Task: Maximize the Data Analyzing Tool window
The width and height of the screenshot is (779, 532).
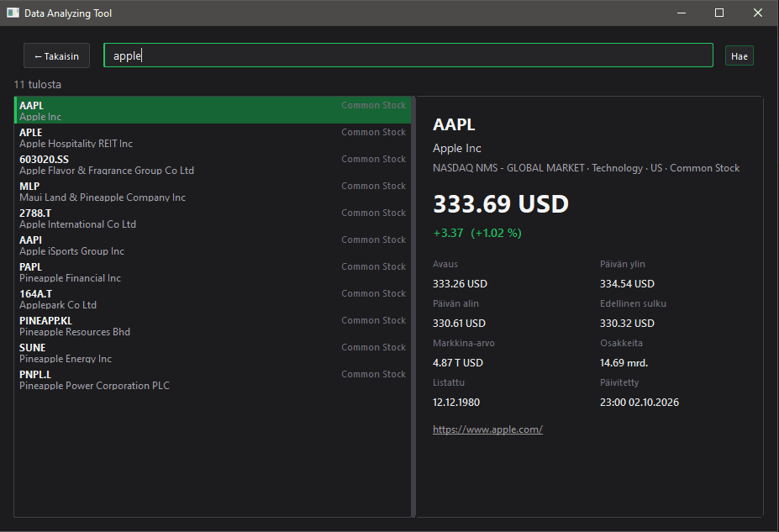Action: coord(718,13)
